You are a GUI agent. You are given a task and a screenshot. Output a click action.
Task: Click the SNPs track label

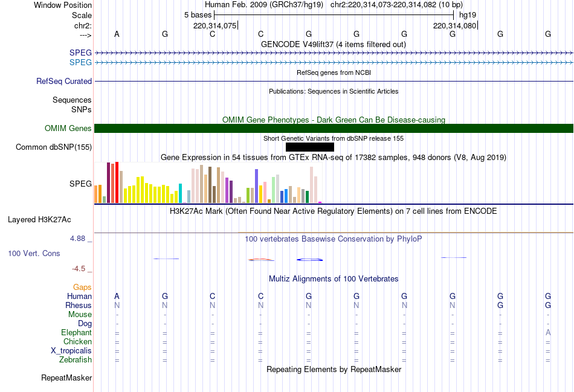[x=82, y=109]
